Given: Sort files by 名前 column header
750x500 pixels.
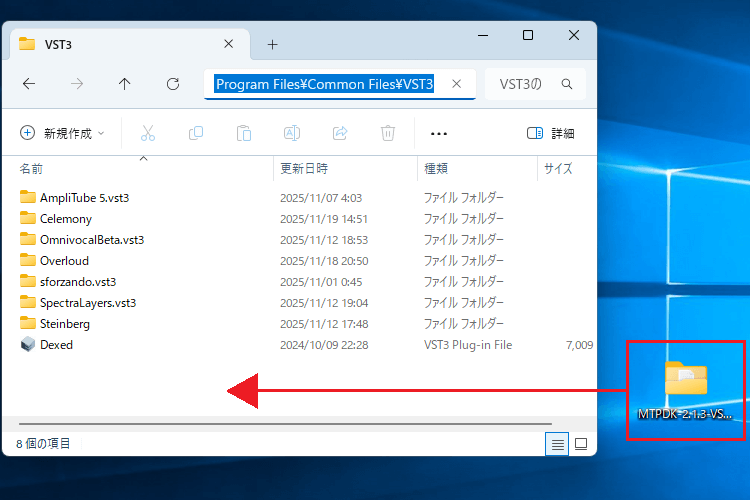Looking at the screenshot, I should click(32, 169).
